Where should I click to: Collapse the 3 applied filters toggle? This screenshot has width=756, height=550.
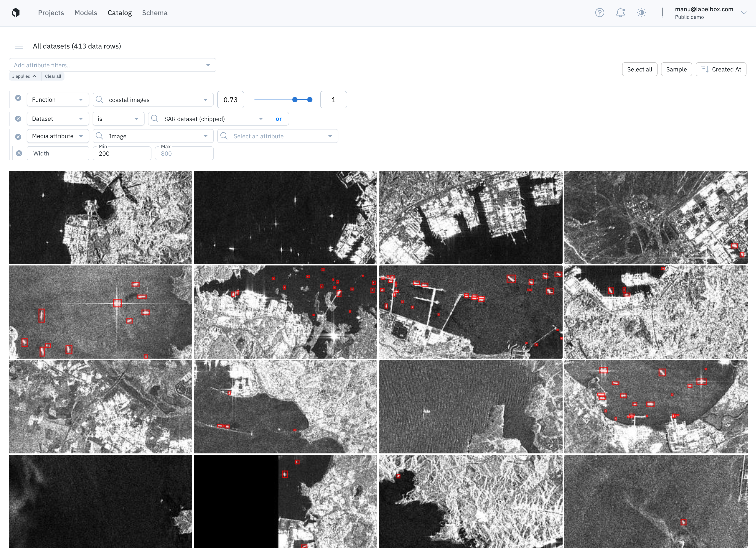point(24,76)
